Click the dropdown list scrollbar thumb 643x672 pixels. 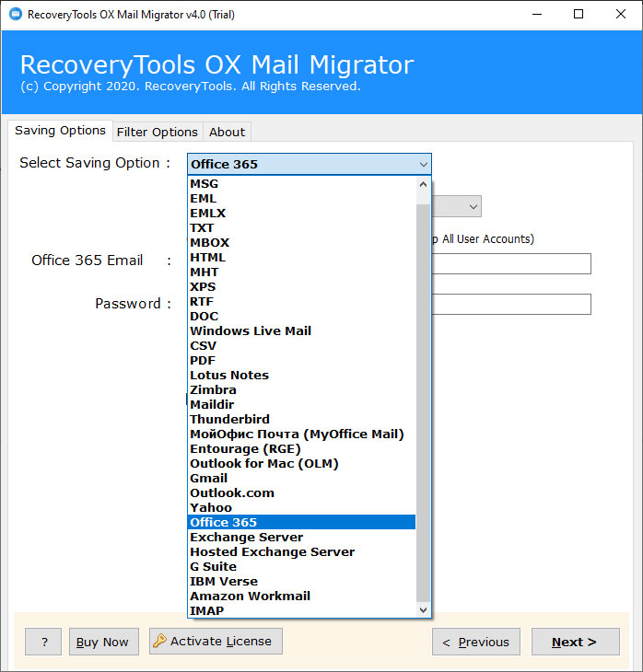(424, 403)
